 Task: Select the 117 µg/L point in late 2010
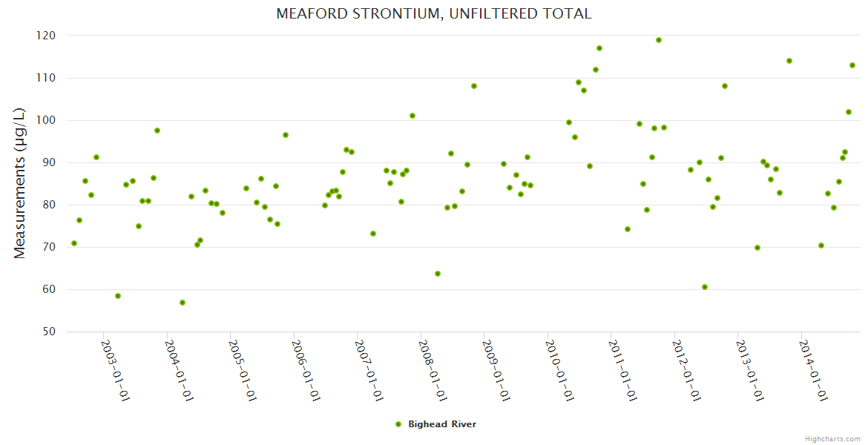599,48
